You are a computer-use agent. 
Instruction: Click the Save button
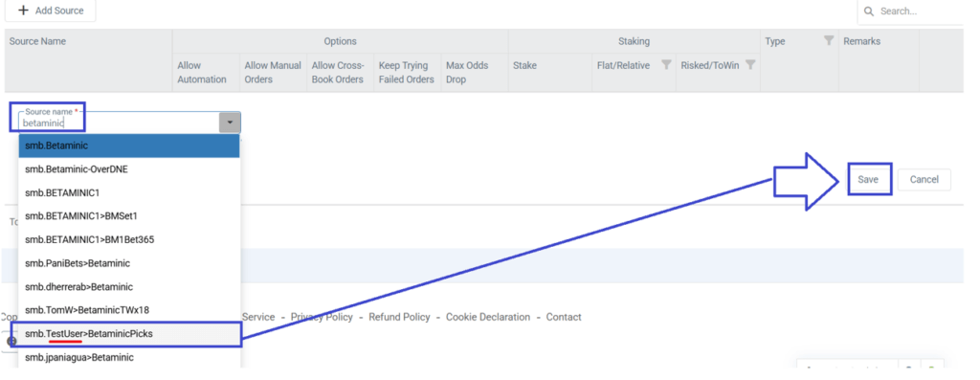[x=868, y=179]
